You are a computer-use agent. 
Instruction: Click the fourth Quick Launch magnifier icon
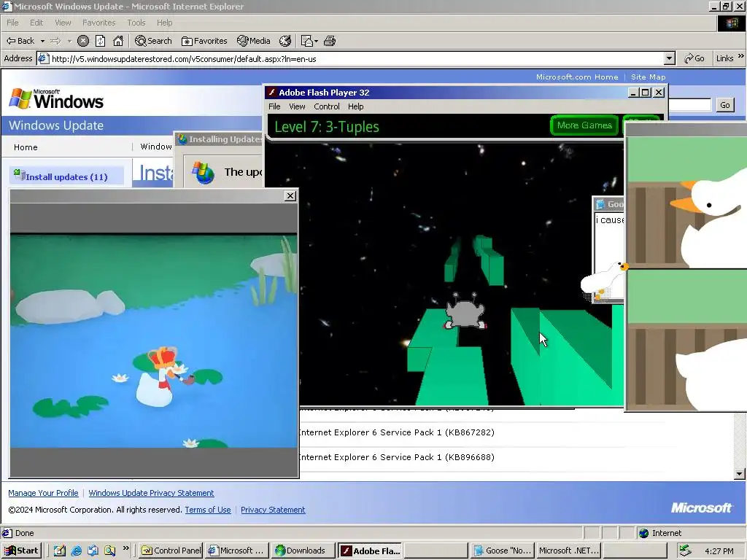(x=110, y=551)
